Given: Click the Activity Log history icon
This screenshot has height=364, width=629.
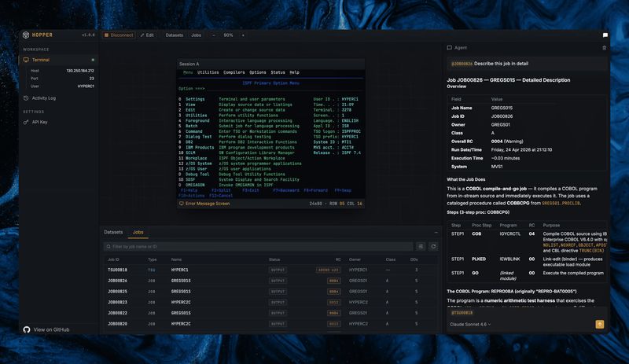Looking at the screenshot, I should tap(26, 98).
